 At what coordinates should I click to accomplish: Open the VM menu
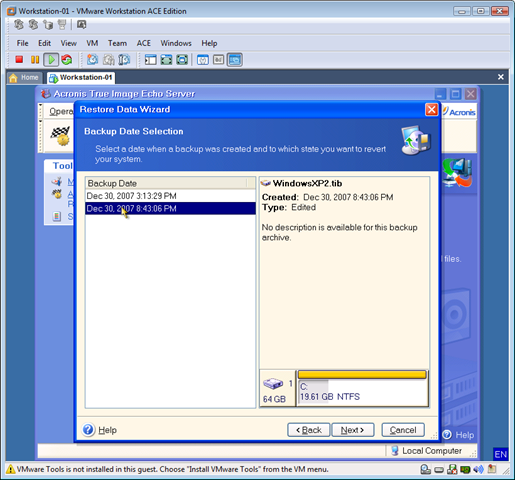[92, 43]
